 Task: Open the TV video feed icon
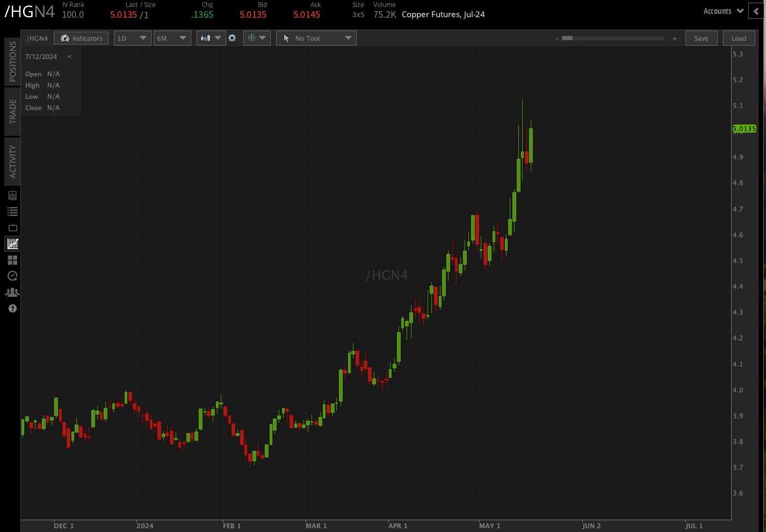[x=12, y=228]
